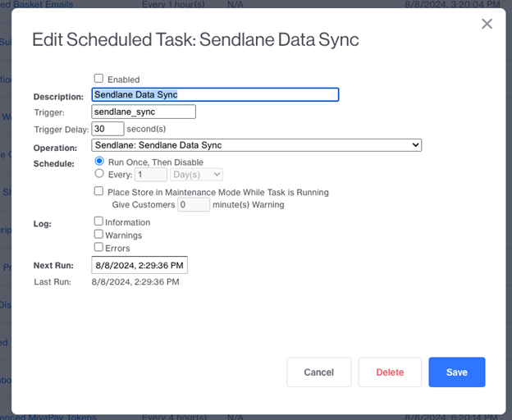Click the Operation label
The height and width of the screenshot is (420, 512).
pos(55,148)
